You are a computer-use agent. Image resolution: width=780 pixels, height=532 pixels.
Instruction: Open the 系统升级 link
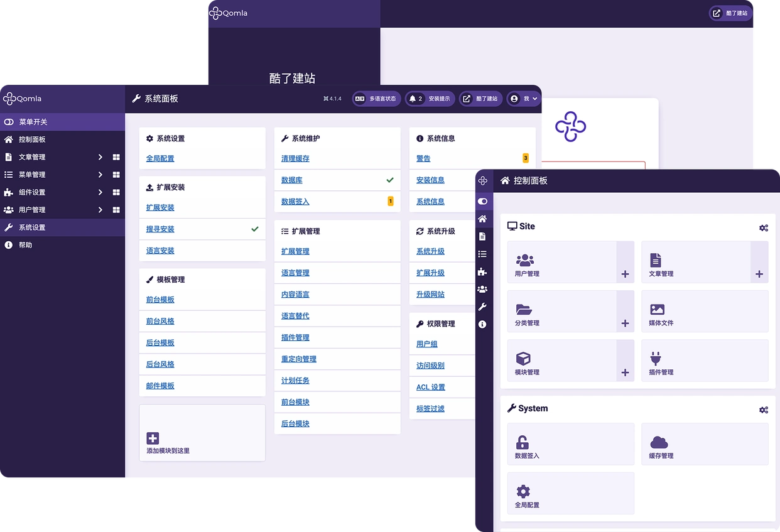[x=430, y=251]
